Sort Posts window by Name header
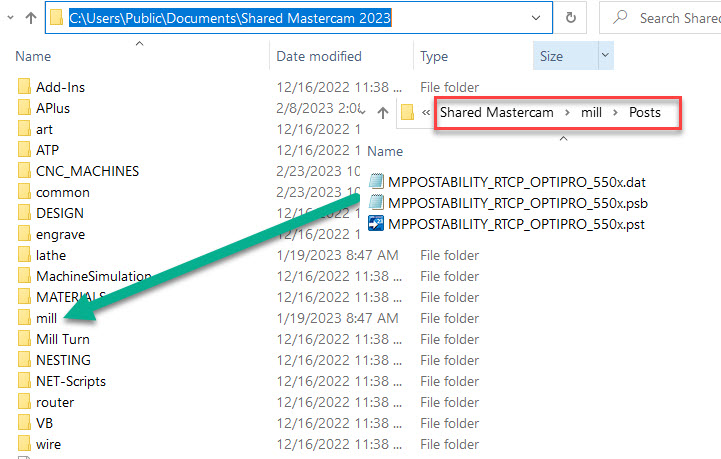 coord(385,151)
